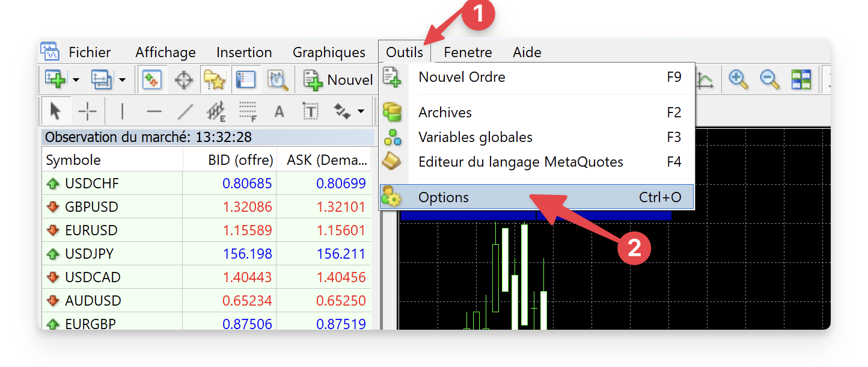This screenshot has height=367, width=868.
Task: Open the Fenetre menu
Action: click(x=468, y=52)
